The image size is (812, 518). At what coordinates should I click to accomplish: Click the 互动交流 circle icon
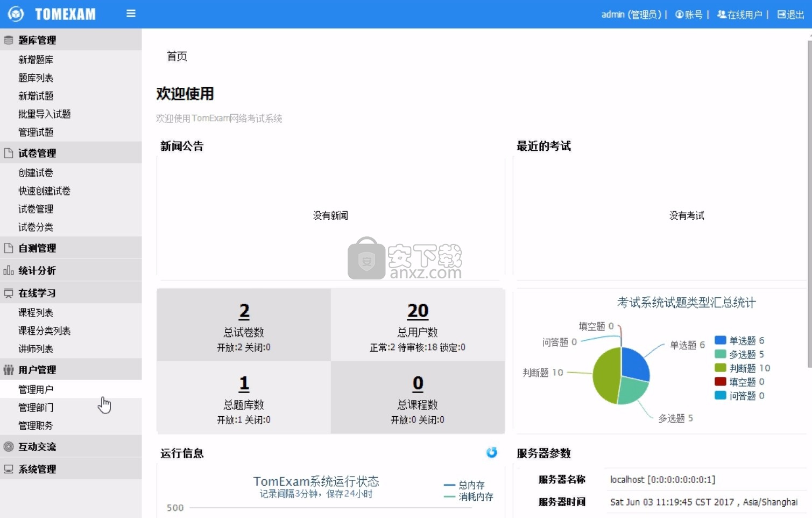pyautogui.click(x=9, y=446)
